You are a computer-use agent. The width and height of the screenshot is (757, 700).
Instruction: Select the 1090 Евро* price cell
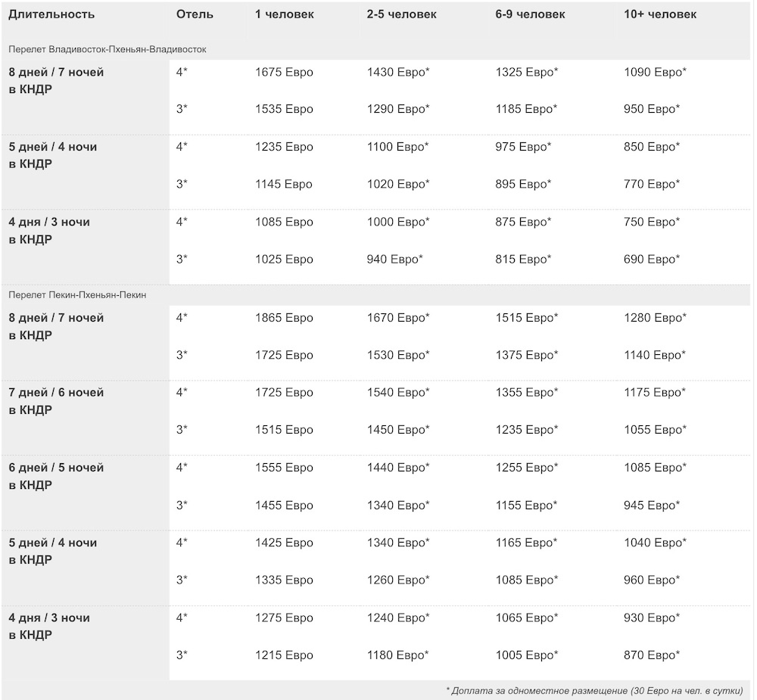[x=656, y=73]
